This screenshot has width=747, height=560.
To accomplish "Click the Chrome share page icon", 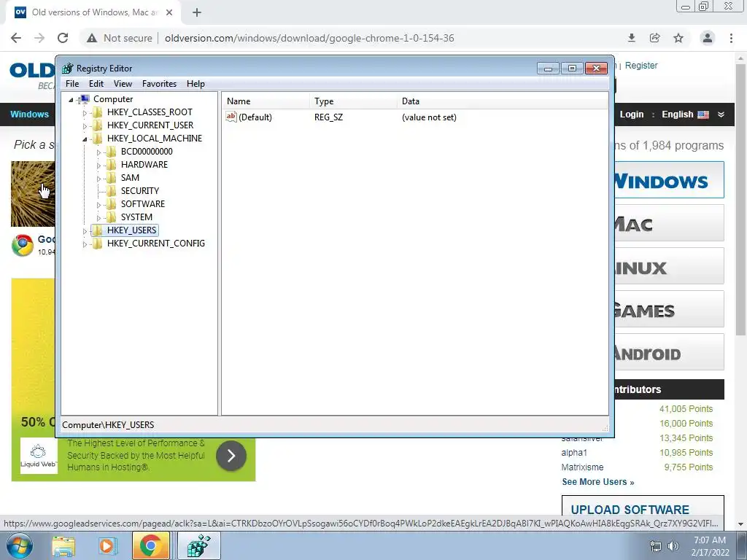I will click(654, 38).
